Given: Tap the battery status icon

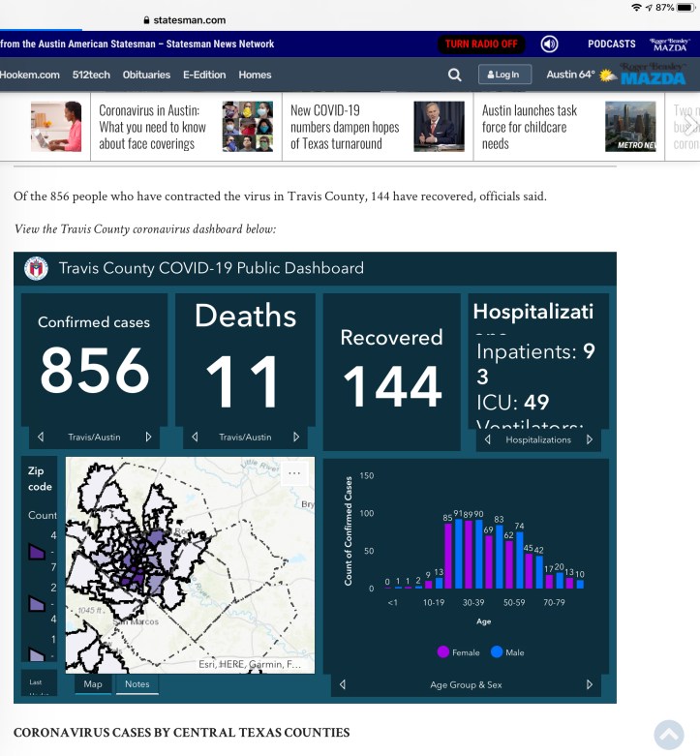Looking at the screenshot, I should (685, 7).
